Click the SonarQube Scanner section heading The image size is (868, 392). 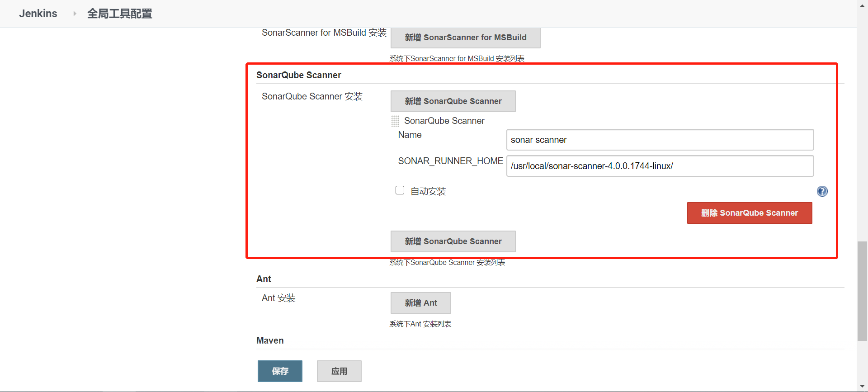(x=298, y=75)
